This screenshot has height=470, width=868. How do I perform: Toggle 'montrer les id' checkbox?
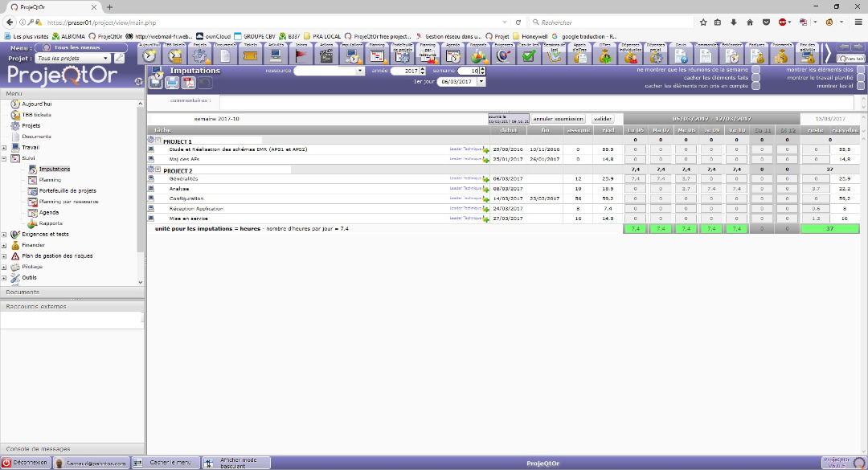[859, 86]
